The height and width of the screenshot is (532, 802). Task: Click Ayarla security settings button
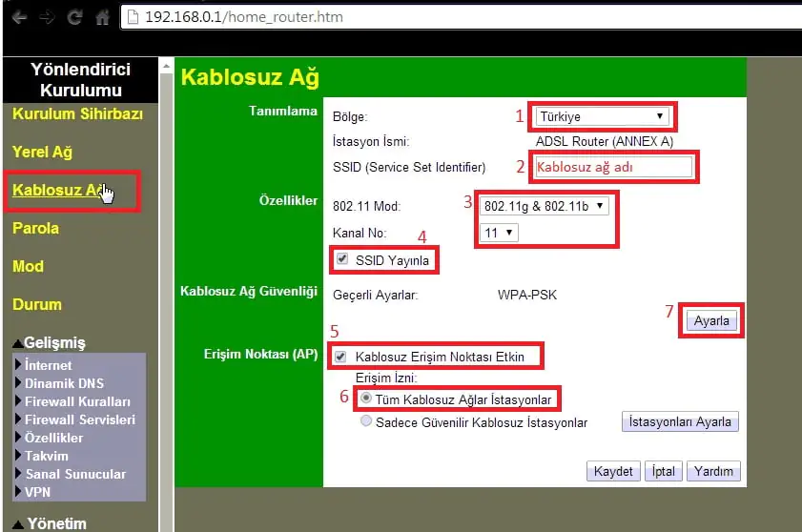pyautogui.click(x=711, y=320)
